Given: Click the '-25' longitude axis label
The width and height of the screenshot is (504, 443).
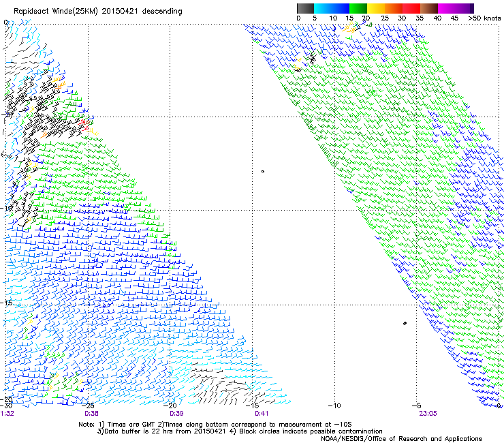Looking at the screenshot, I should (89, 405).
